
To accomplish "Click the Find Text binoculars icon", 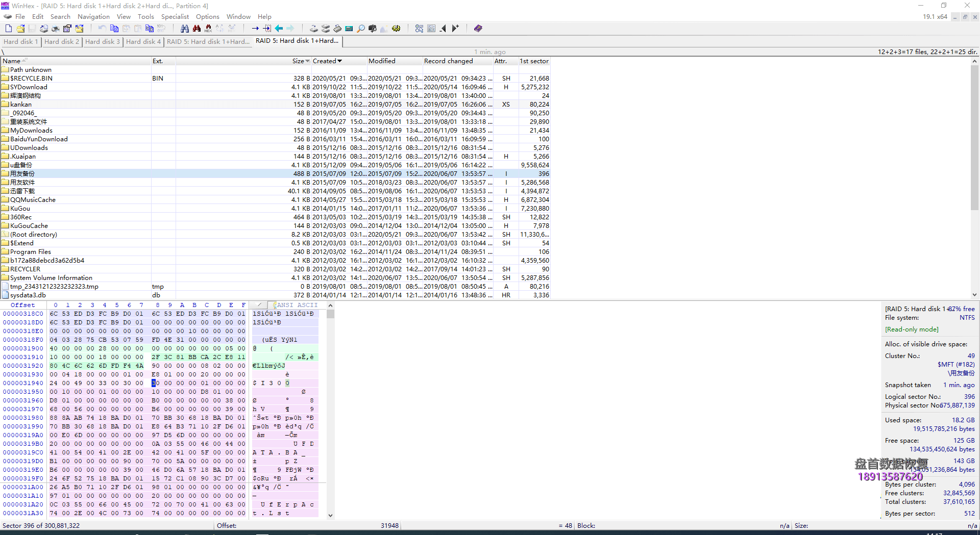I will tap(185, 29).
